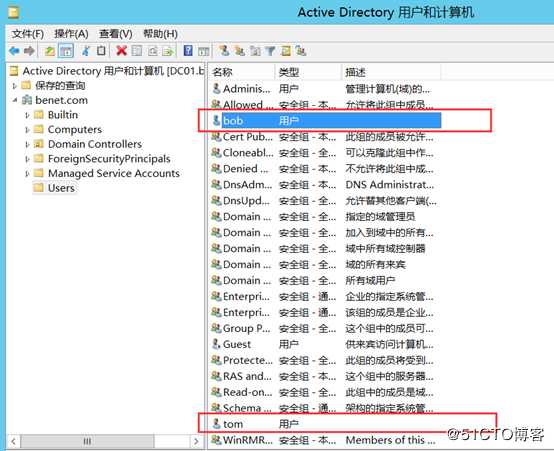Click the tree pane scroll left arrow

(13, 441)
